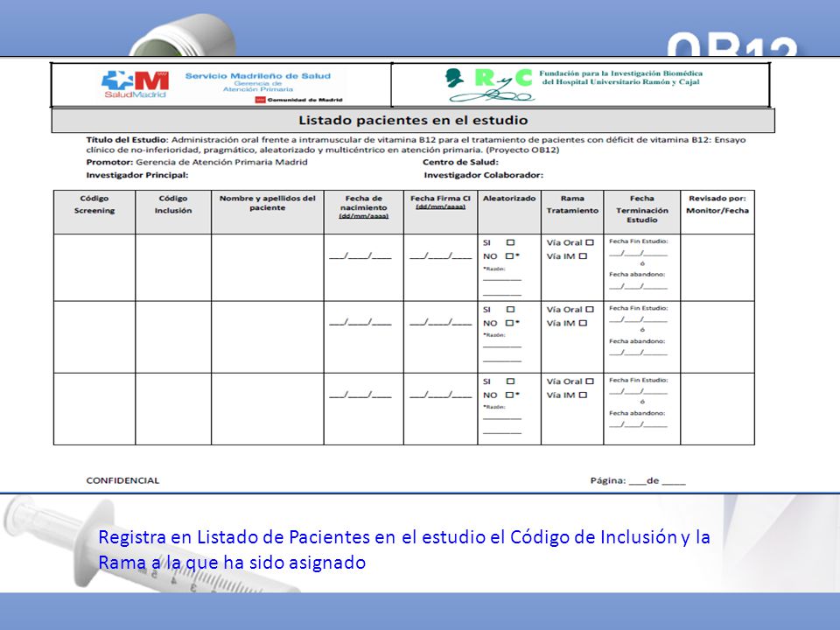840x630 pixels.
Task: Click second row 'Fecha Fin Estudio:' label
Action: (638, 309)
